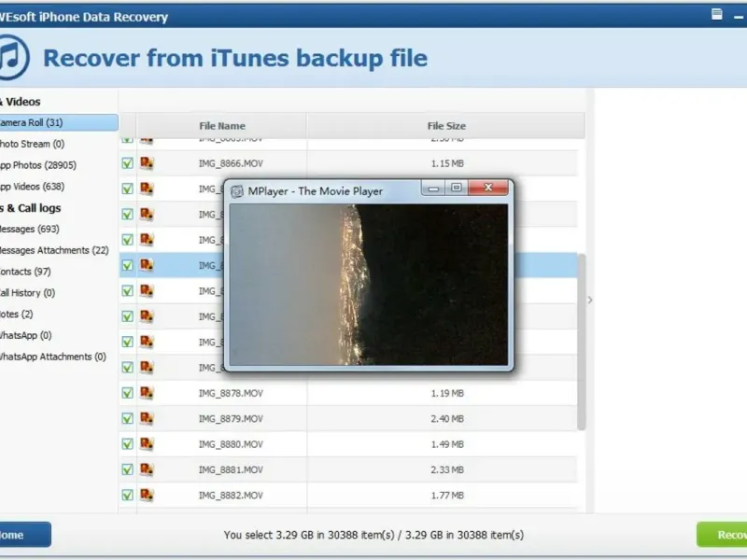Viewport: 747px width, 560px height.
Task: Open Messages Attachments (22) category
Action: click(x=54, y=250)
